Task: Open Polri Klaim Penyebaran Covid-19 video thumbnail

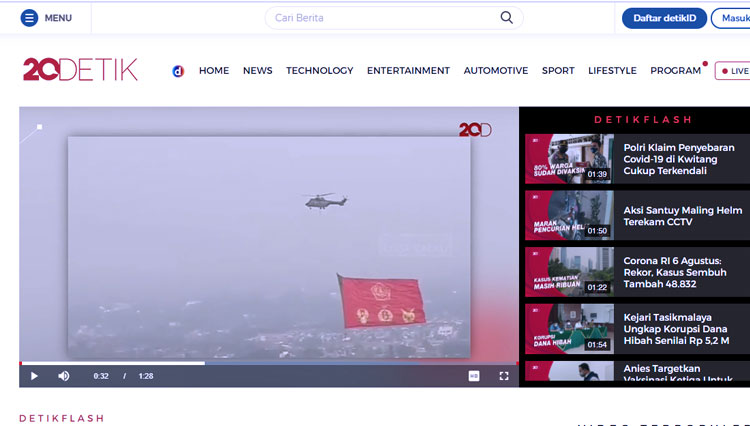Action: (x=569, y=159)
